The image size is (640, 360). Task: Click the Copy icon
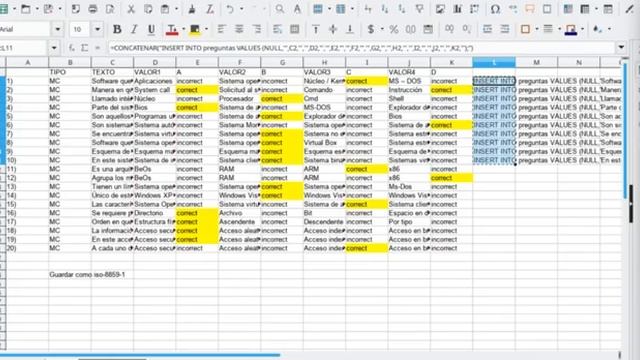(x=148, y=9)
